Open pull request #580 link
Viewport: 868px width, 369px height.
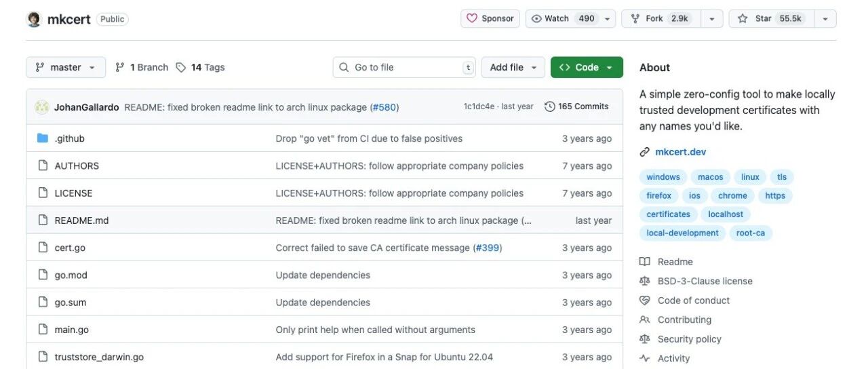386,107
